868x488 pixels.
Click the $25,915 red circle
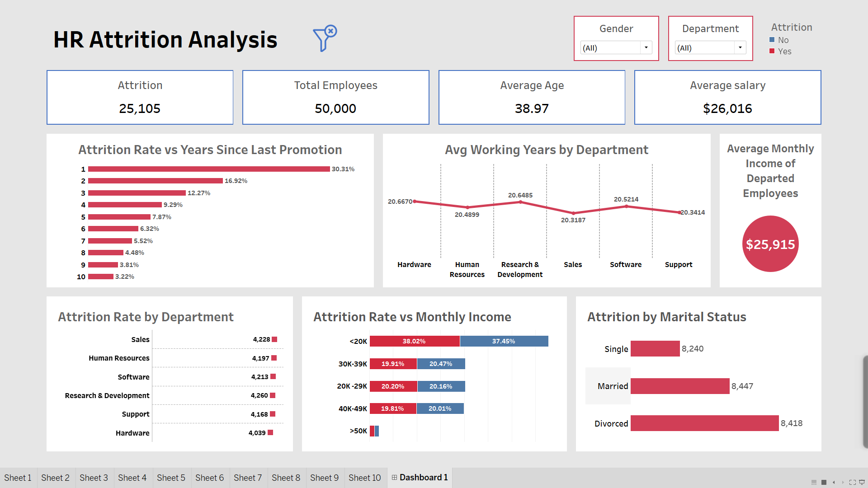[x=770, y=244]
